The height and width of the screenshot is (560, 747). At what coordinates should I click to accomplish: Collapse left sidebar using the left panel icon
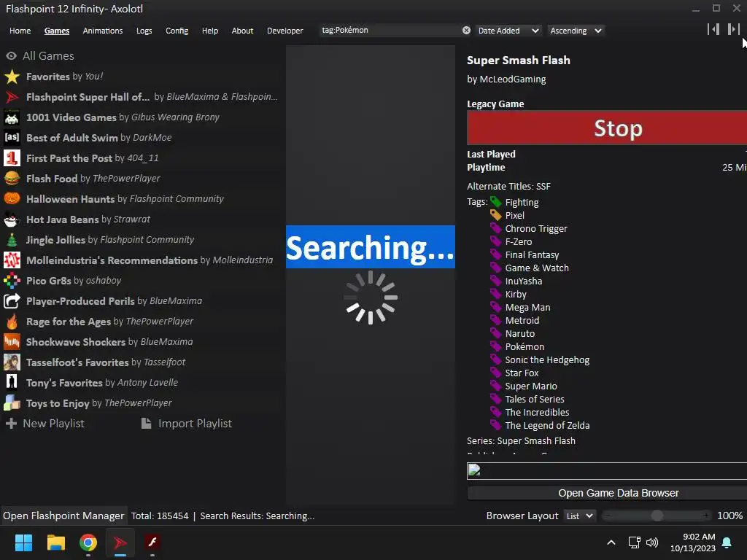coord(713,29)
